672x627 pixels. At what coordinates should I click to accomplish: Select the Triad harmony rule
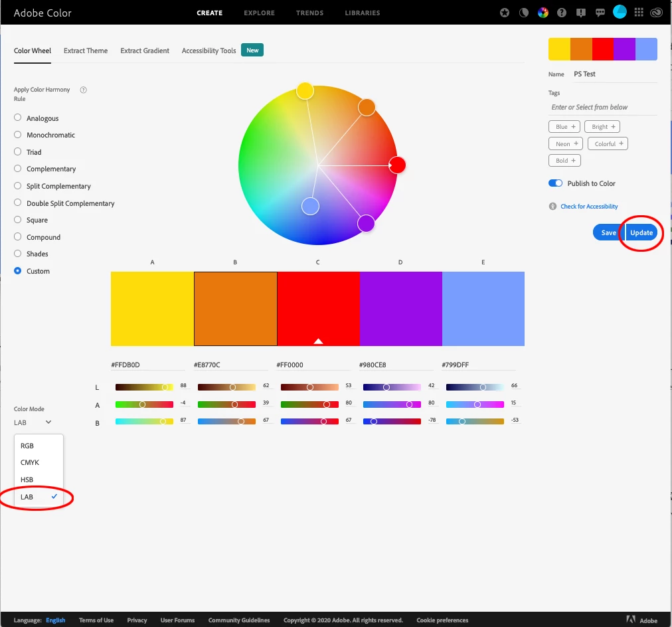[17, 151]
